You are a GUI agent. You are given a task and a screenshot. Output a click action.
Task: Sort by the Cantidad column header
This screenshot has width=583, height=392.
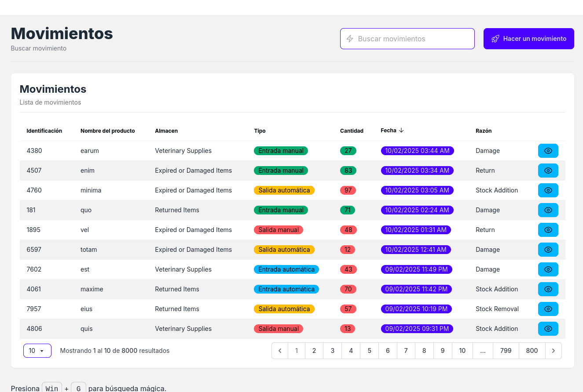pyautogui.click(x=352, y=131)
